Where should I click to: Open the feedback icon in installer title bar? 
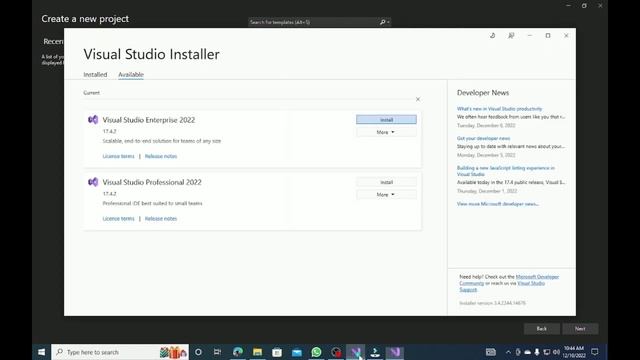511,36
